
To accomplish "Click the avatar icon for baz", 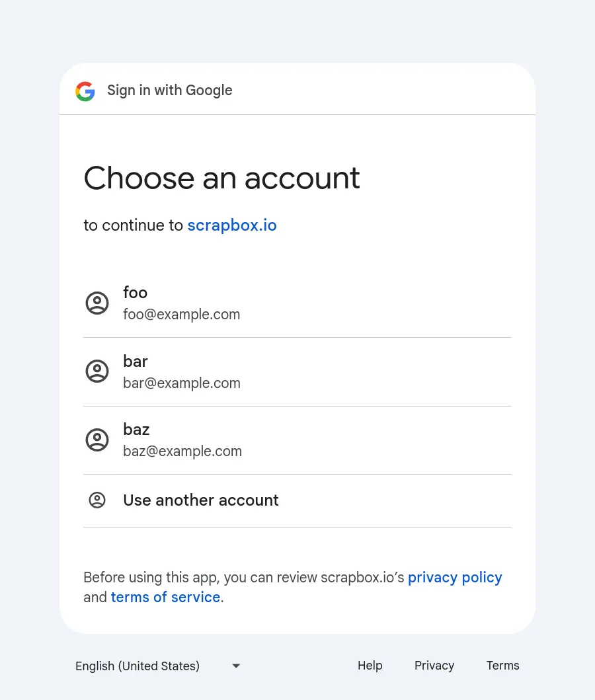I will (x=97, y=440).
